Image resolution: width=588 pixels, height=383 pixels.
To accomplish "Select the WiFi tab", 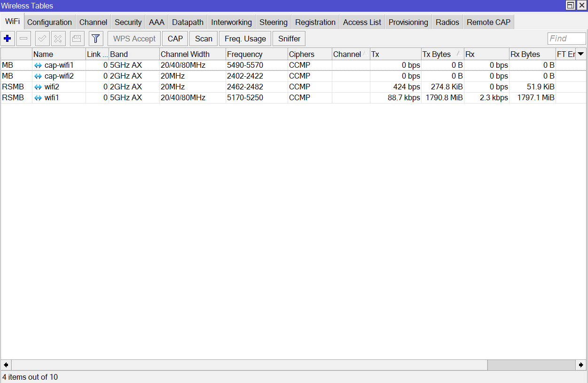I will click(12, 21).
